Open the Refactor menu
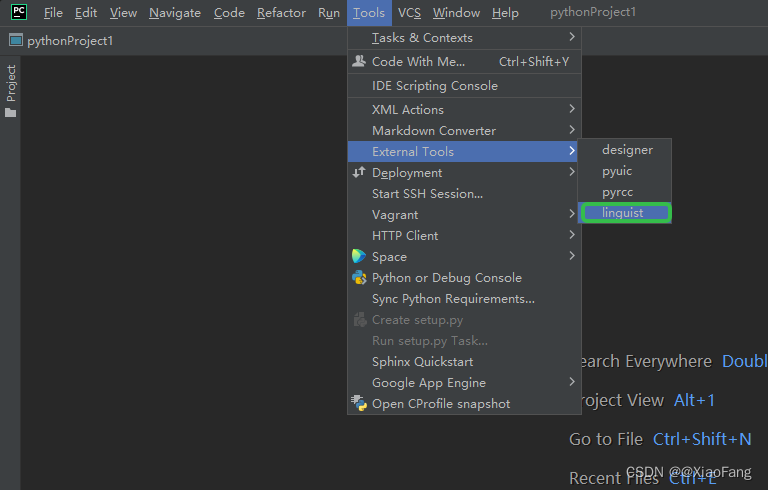Image resolution: width=768 pixels, height=490 pixels. tap(281, 13)
